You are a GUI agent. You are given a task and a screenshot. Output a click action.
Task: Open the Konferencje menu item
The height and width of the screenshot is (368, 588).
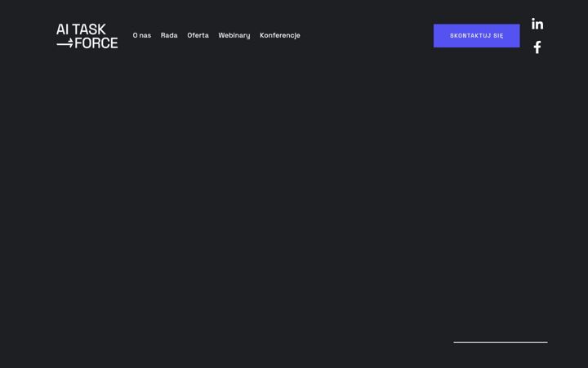pos(280,35)
